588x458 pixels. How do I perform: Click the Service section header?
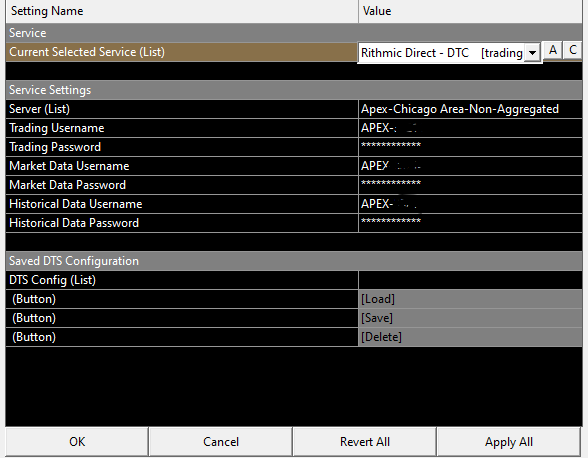click(294, 33)
